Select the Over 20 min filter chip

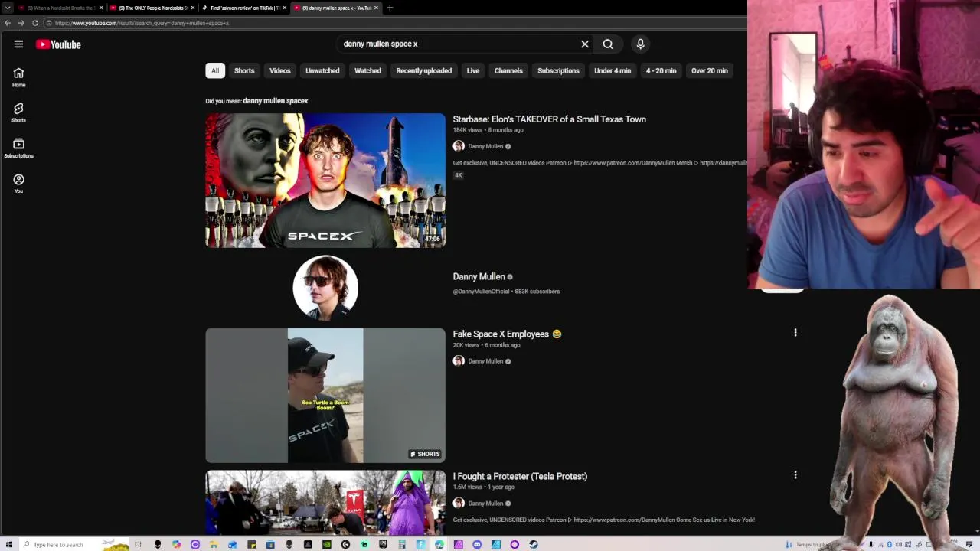tap(710, 70)
